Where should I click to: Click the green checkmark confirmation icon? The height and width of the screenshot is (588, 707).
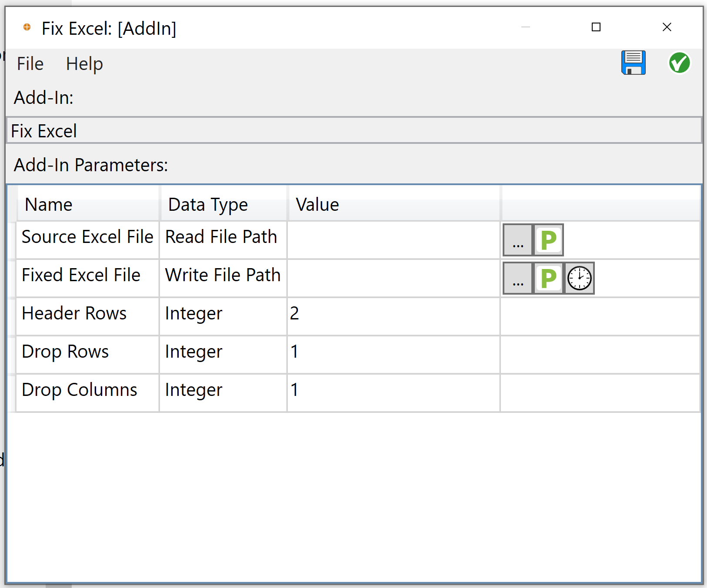(679, 63)
